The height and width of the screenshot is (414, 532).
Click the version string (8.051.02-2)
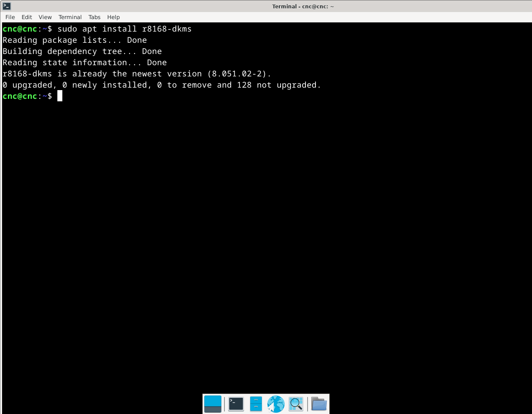pos(237,74)
